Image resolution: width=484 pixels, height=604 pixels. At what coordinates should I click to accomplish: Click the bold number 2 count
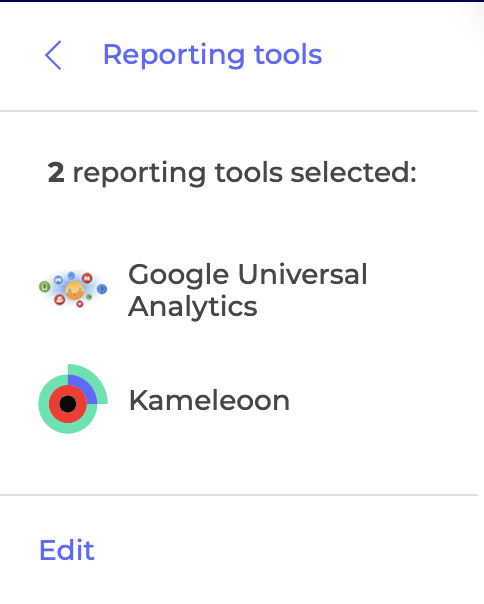click(56, 173)
